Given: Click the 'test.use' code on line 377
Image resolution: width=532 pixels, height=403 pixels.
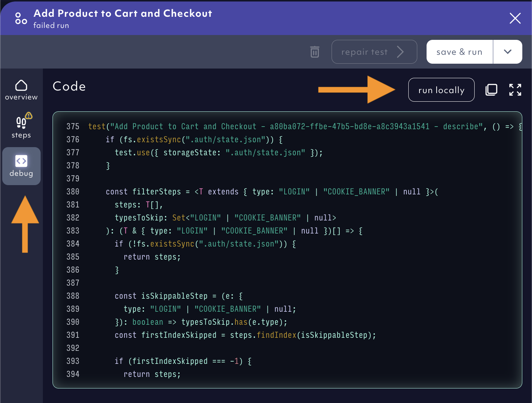Looking at the screenshot, I should click(132, 153).
